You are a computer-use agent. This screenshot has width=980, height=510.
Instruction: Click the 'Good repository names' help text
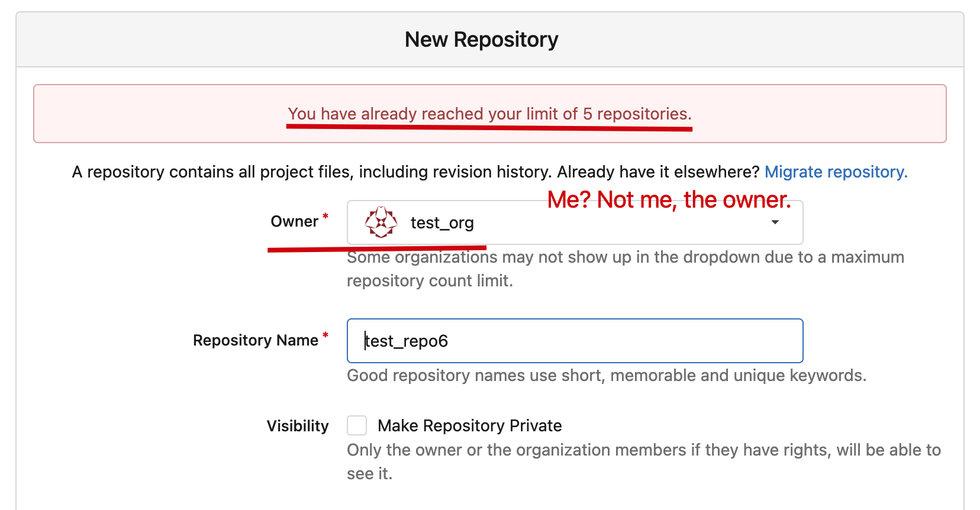tap(607, 376)
